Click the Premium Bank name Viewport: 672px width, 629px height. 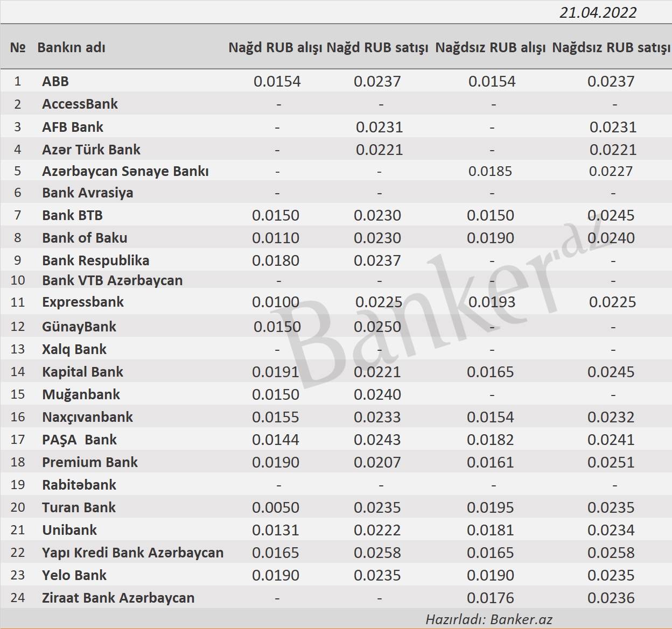point(90,462)
